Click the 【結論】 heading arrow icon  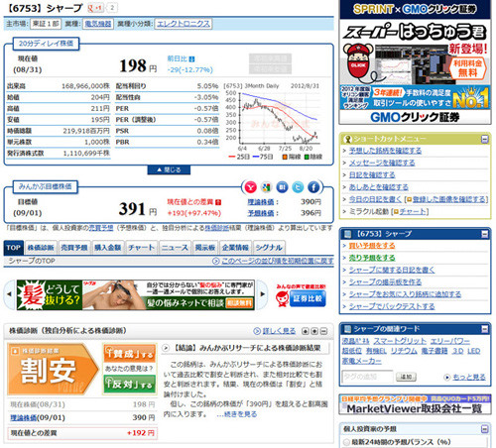click(x=166, y=348)
